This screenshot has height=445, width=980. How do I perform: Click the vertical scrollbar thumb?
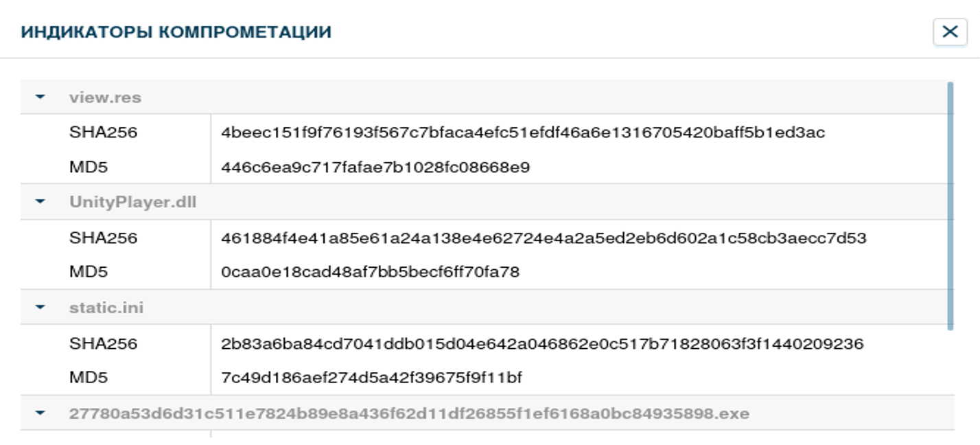tap(950, 206)
